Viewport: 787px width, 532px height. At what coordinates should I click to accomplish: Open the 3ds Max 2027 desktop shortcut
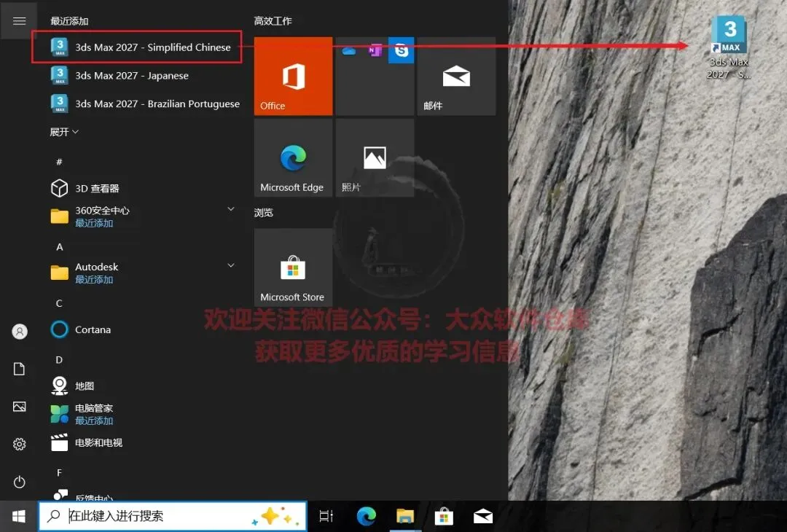coord(729,48)
